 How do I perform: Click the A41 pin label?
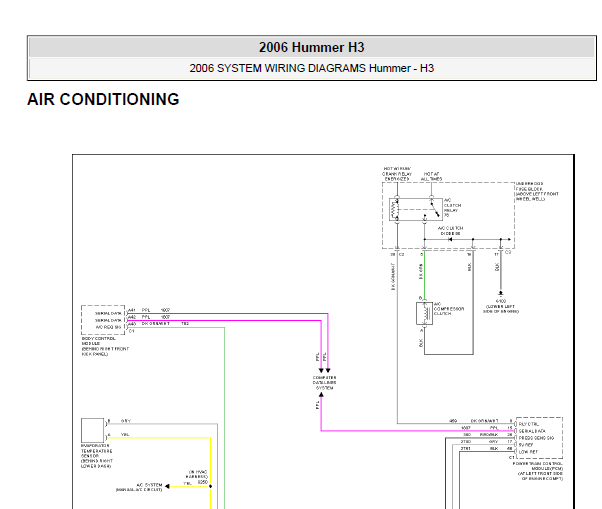coord(132,310)
